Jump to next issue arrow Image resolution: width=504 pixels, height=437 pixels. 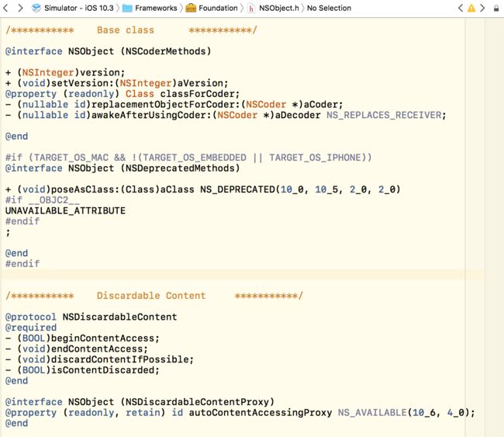click(x=482, y=8)
